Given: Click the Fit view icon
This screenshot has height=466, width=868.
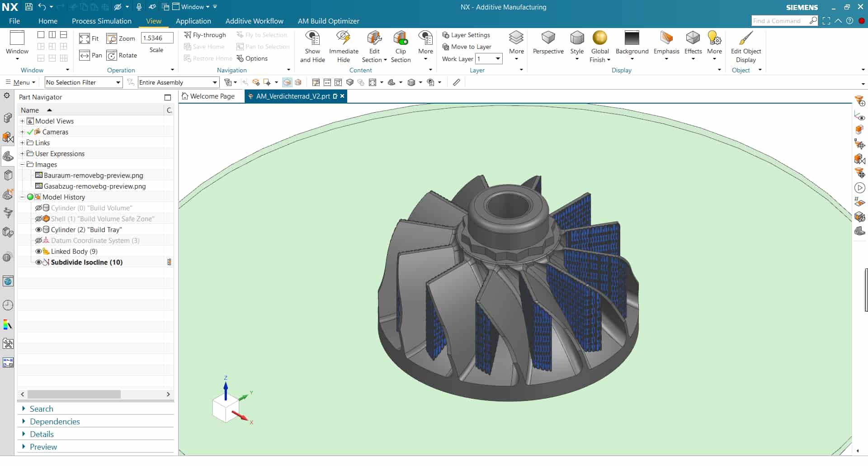Looking at the screenshot, I should pyautogui.click(x=84, y=38).
